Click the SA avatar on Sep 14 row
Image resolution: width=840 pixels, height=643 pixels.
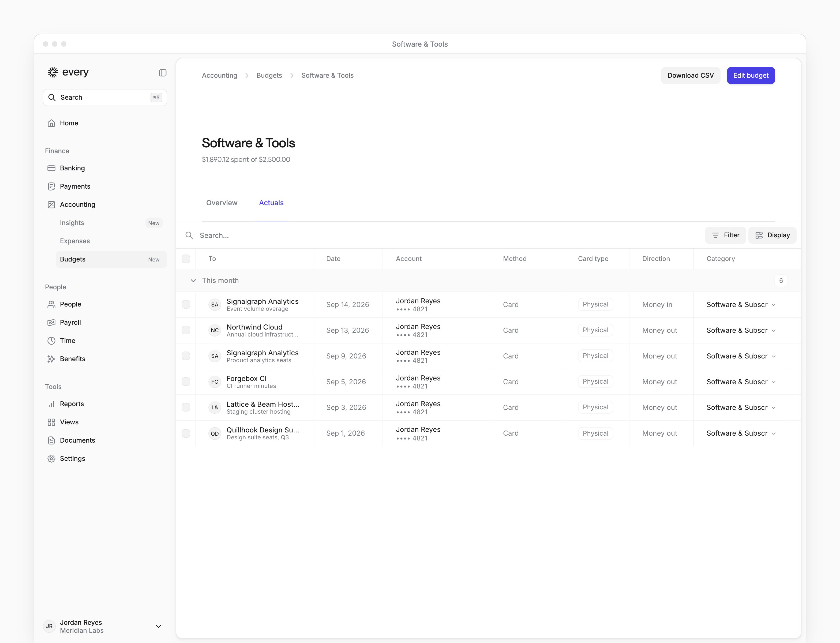[215, 305]
